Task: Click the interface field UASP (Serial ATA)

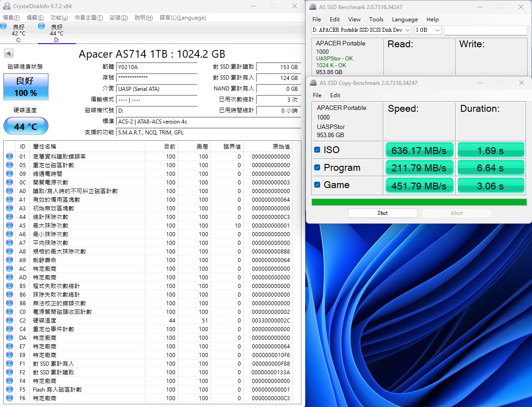Action: [x=156, y=89]
